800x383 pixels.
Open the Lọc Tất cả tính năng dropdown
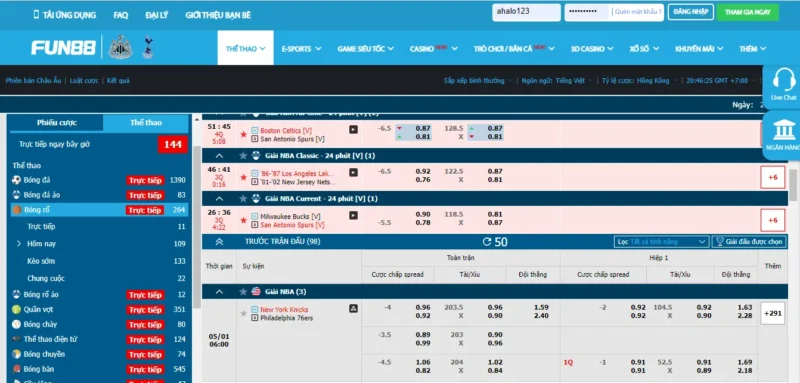(661, 242)
